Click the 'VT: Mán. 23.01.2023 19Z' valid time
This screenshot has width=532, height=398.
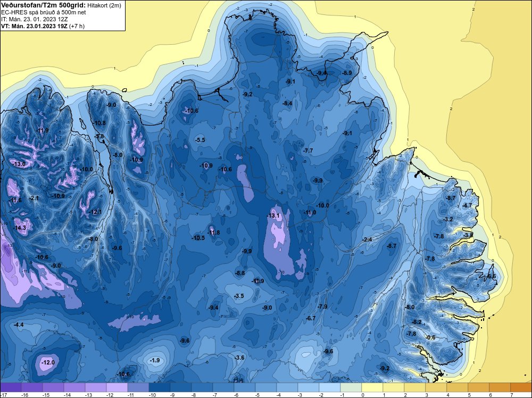34,26
